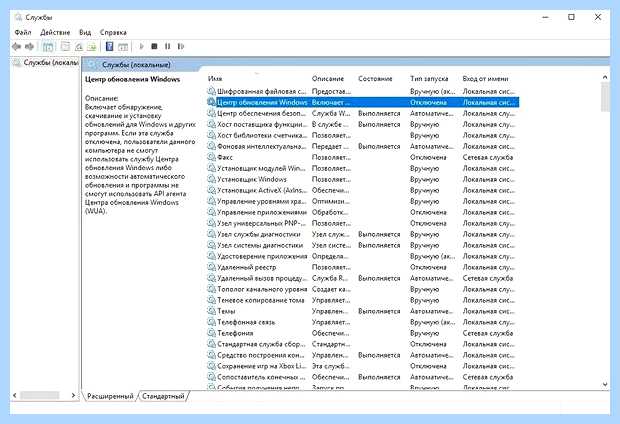Go back with the Back arrow icon

16,47
